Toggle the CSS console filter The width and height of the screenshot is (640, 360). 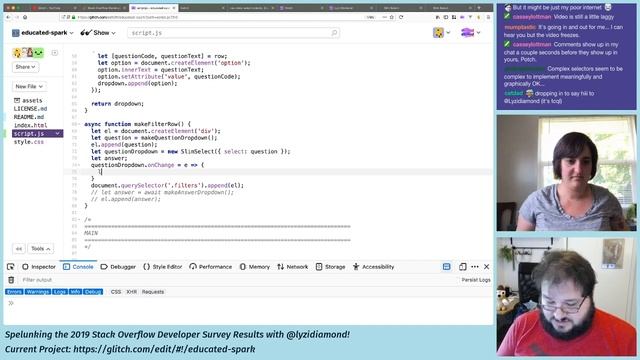coord(116,292)
